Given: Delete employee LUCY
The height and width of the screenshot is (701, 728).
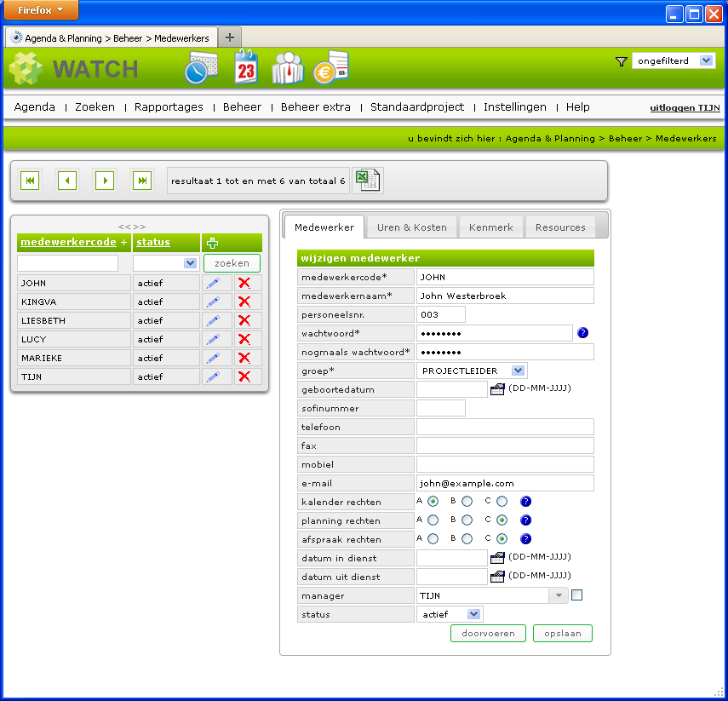Looking at the screenshot, I should point(244,339).
